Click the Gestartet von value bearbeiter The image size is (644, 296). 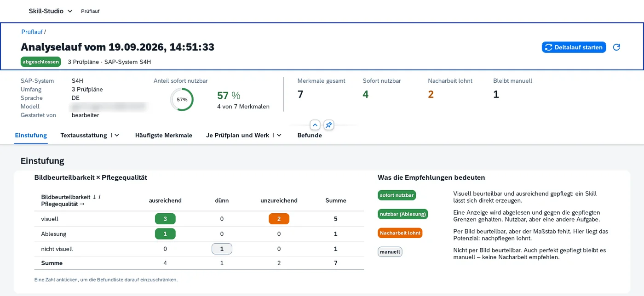86,115
